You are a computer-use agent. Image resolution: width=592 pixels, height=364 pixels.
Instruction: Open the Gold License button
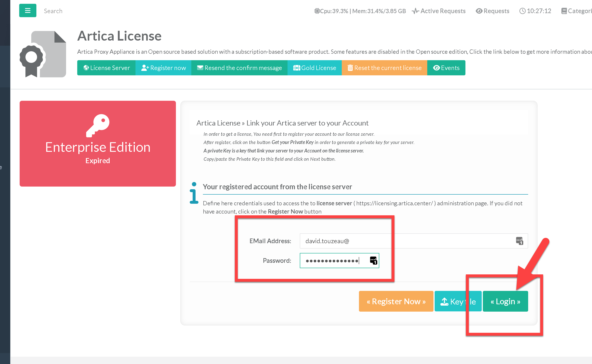tap(315, 68)
